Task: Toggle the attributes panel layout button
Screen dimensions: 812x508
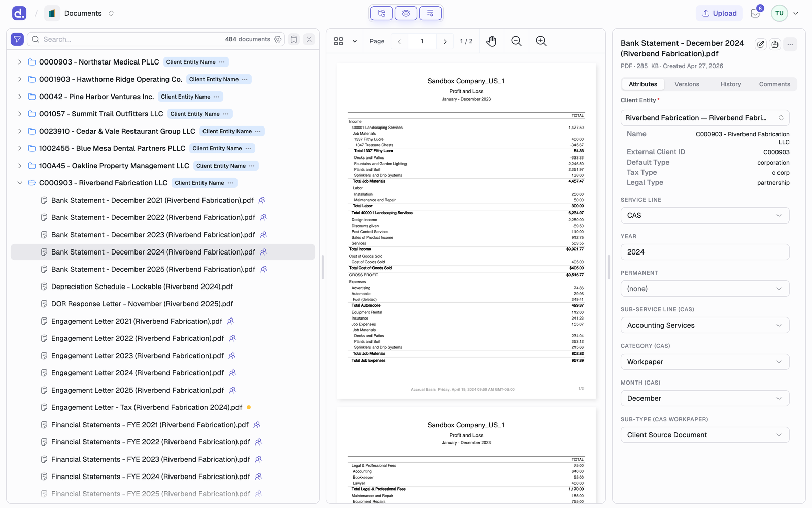Action: click(430, 13)
